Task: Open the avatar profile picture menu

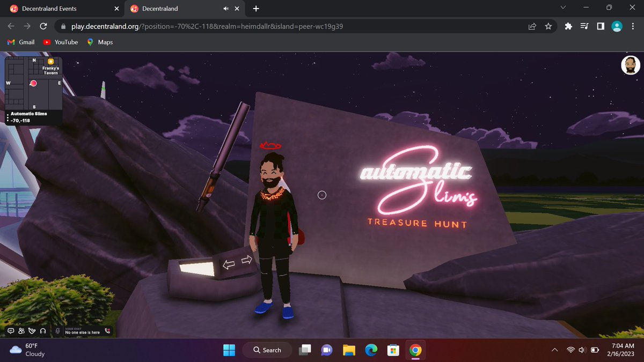Action: 631,65
